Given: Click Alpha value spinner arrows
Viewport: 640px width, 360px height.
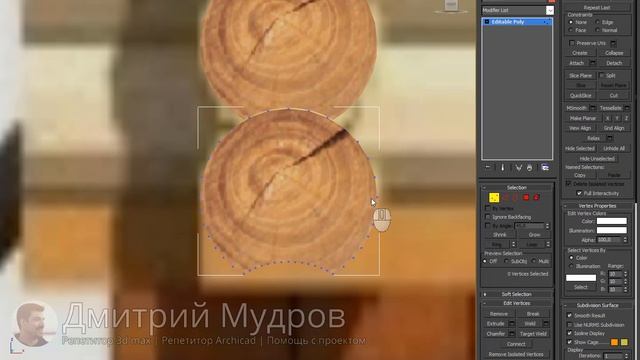Looking at the screenshot, I should click(x=625, y=240).
